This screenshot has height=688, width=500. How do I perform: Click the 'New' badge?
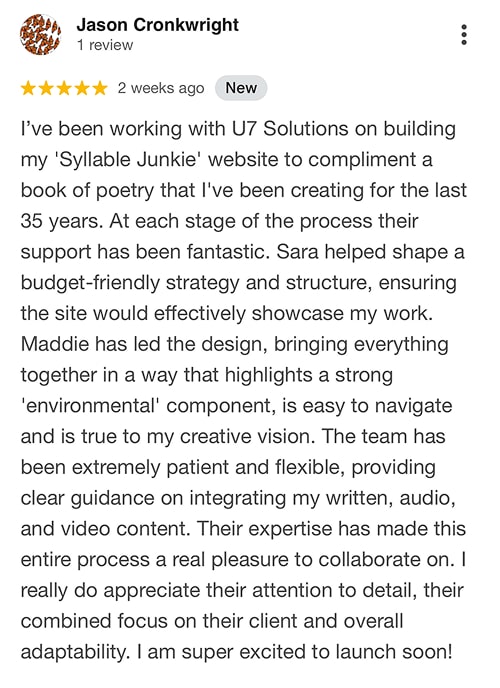coord(241,88)
